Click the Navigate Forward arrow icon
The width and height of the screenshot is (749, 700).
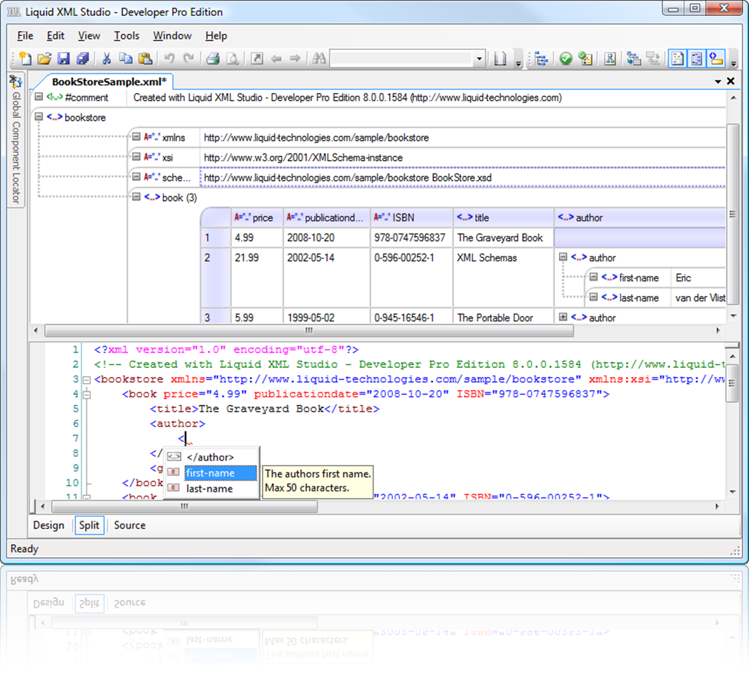point(295,58)
